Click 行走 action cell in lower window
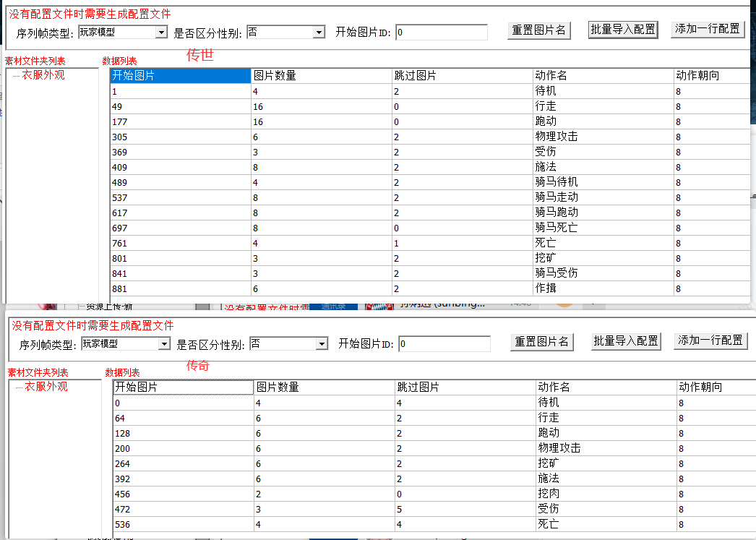Viewport: 756px width, 540px height. 606,418
